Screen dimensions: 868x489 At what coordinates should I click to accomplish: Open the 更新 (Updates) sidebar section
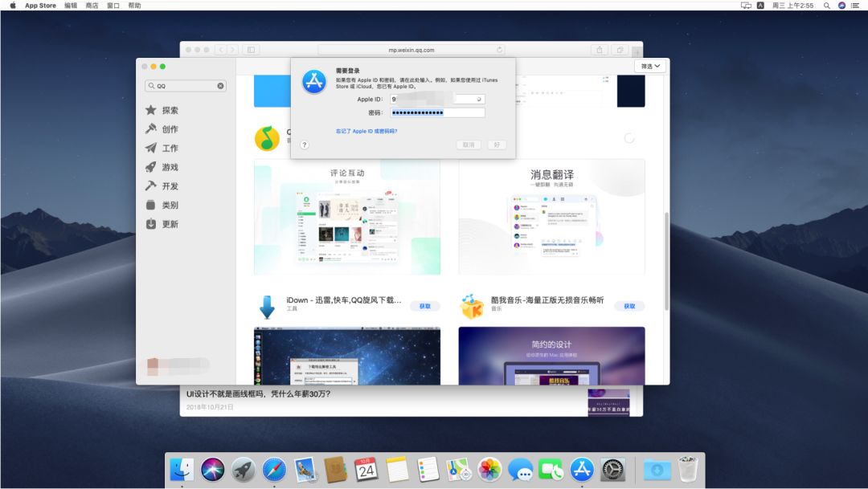point(162,224)
